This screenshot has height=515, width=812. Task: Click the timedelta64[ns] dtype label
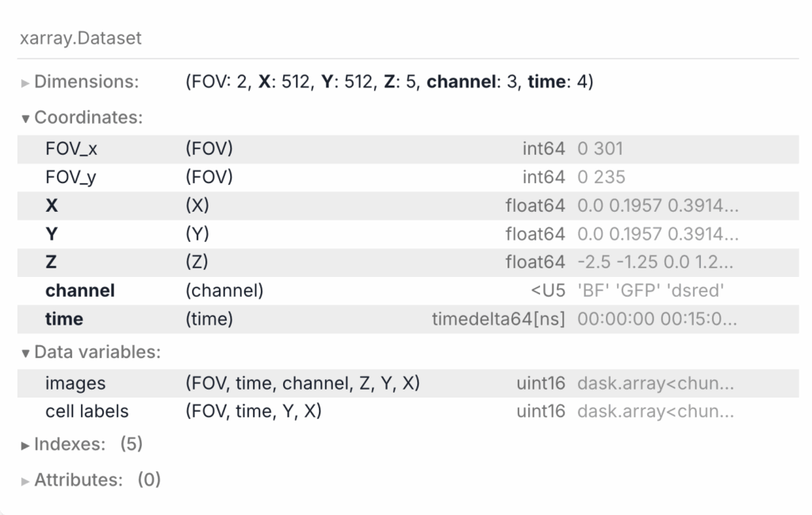point(498,319)
